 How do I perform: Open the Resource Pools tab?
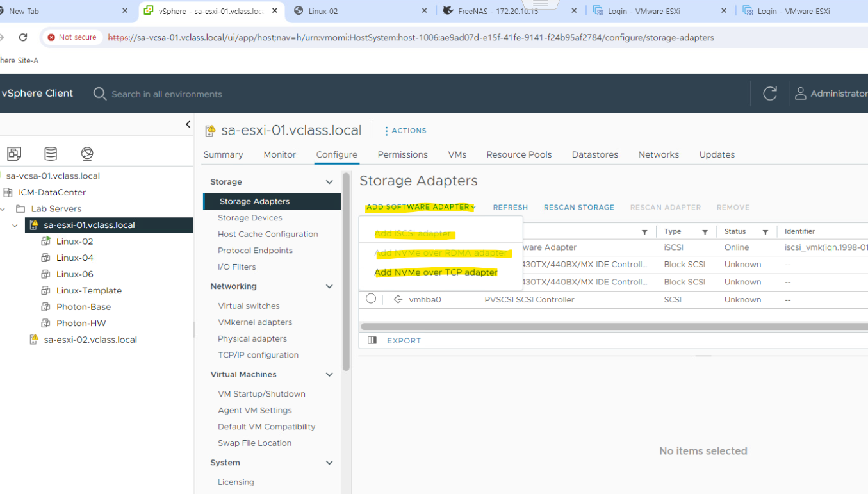519,154
